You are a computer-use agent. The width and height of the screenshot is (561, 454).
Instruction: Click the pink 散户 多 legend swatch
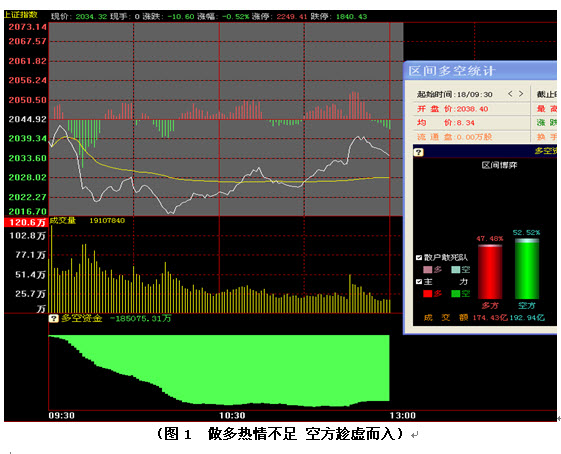(x=428, y=269)
